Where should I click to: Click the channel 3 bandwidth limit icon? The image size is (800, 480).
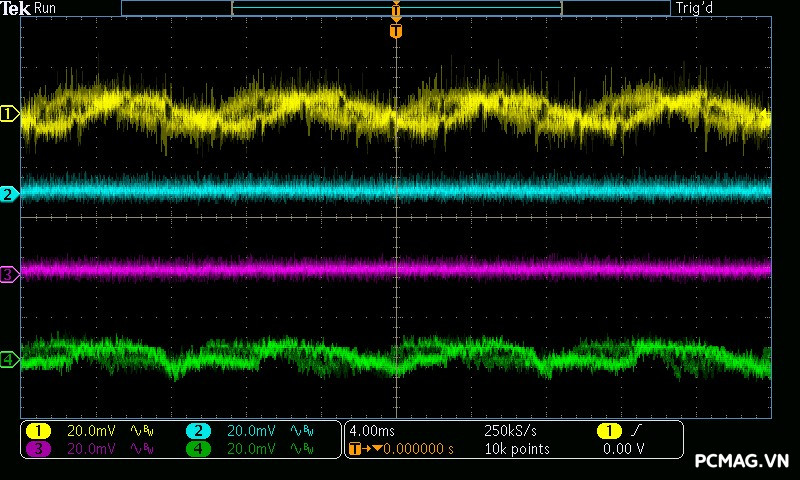144,450
